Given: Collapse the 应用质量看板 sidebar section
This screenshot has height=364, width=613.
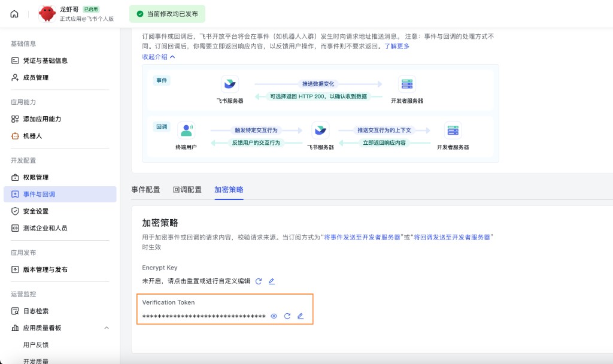Looking at the screenshot, I should [x=106, y=328].
